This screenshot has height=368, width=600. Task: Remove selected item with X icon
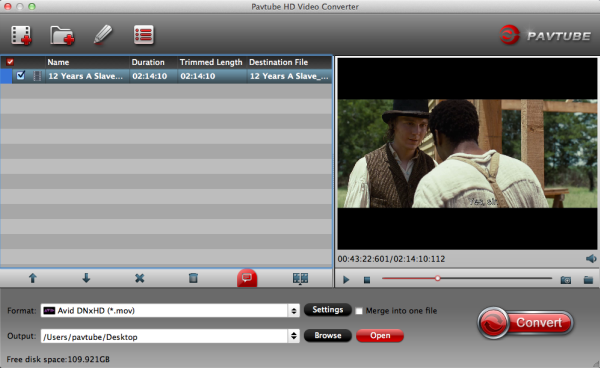tap(140, 278)
